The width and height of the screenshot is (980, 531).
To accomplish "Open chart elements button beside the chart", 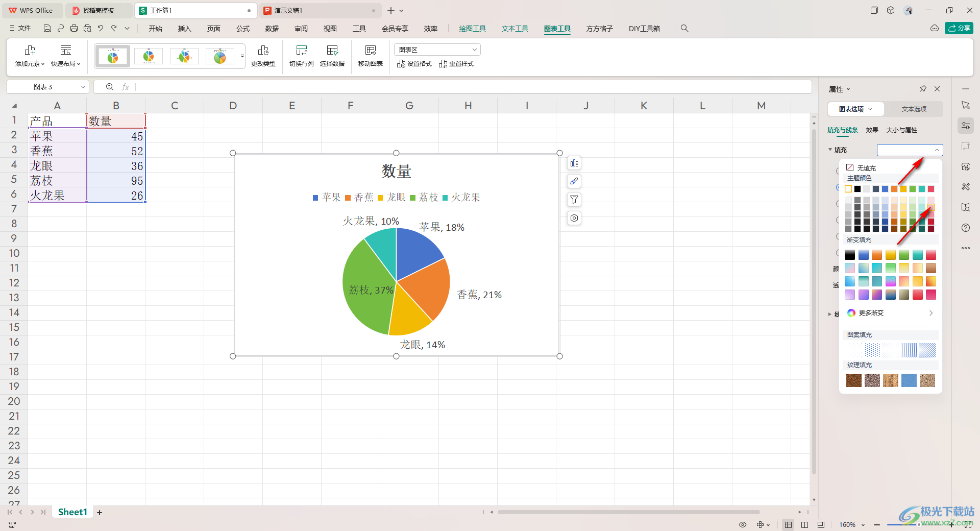I will pyautogui.click(x=574, y=163).
